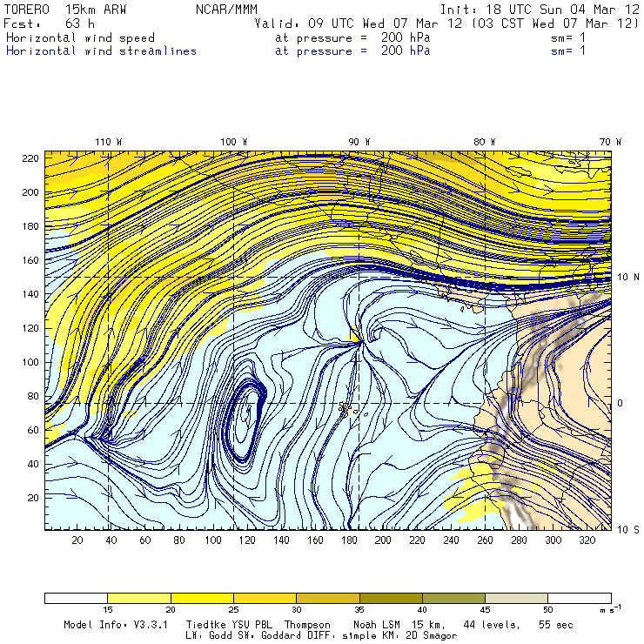The width and height of the screenshot is (644, 644).
Task: Click the 35–40 m/s olive colorbar segment
Action: (391, 598)
